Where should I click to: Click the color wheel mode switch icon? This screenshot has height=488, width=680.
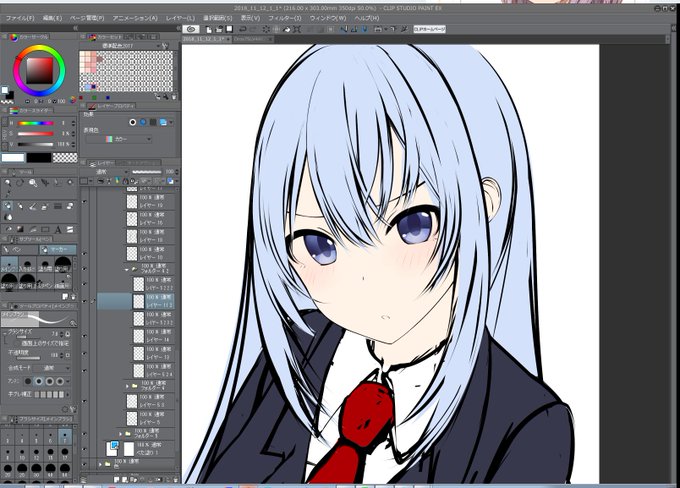73,100
